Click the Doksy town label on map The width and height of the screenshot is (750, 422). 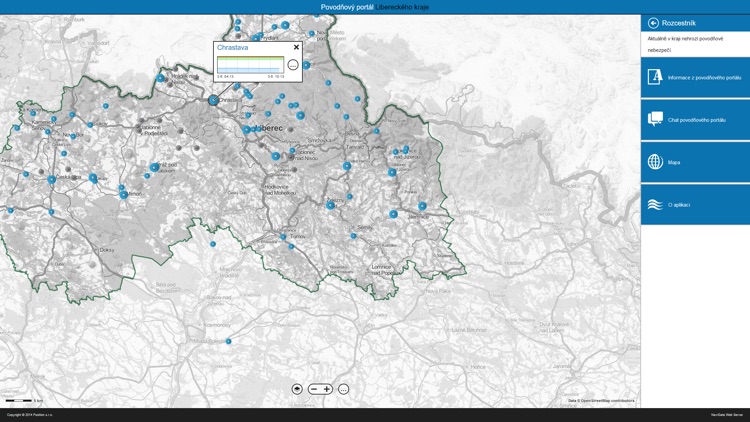[107, 250]
